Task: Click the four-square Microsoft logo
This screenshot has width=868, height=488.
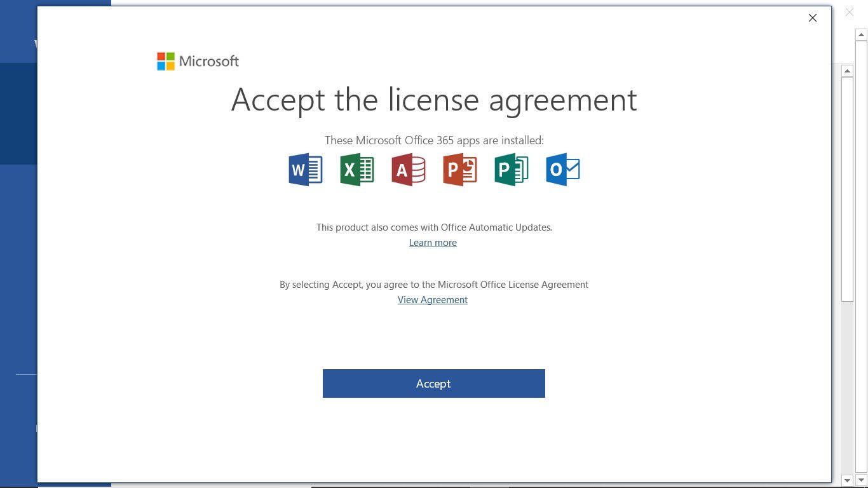Action: point(165,61)
